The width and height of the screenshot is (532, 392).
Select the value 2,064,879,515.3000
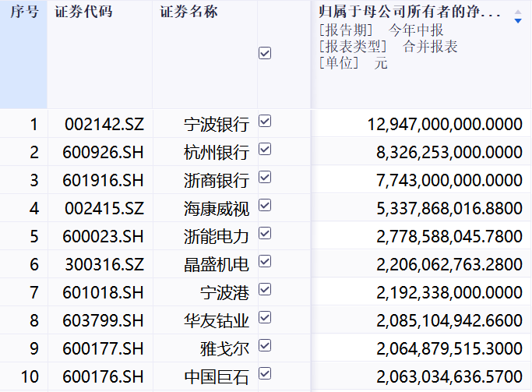tap(449, 349)
